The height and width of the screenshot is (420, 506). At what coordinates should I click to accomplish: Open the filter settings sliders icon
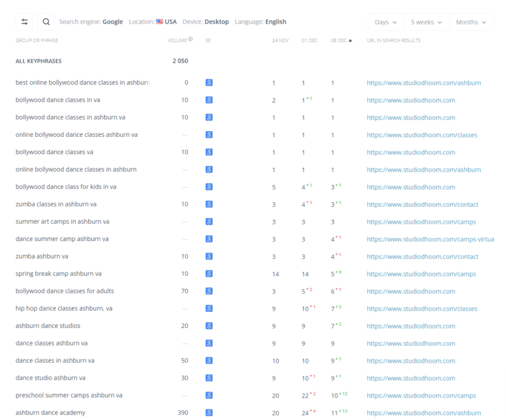coord(24,22)
